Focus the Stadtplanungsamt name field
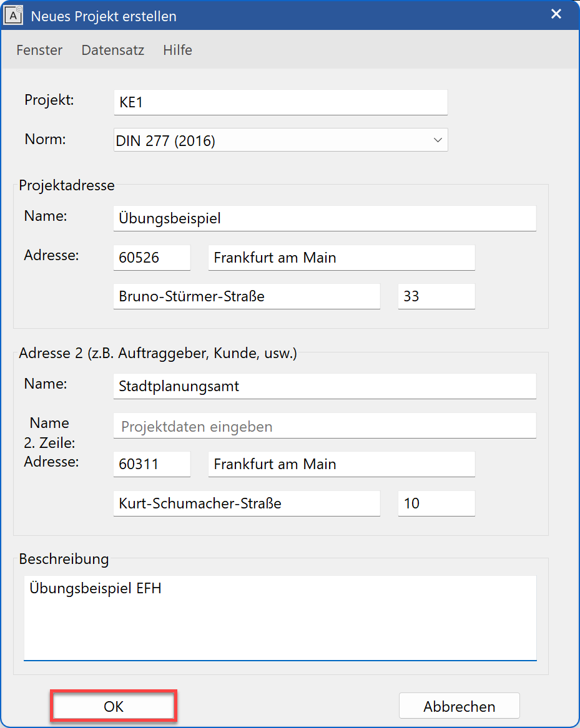 click(x=325, y=386)
